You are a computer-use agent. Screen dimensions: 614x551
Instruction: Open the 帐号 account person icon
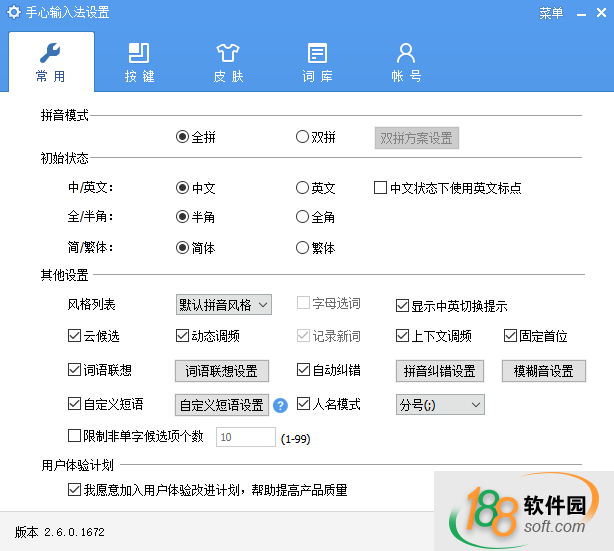click(x=405, y=53)
